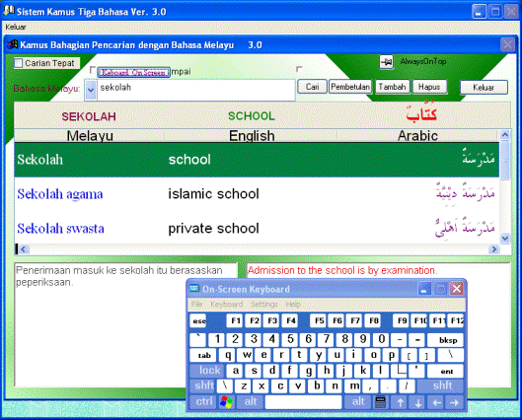Click the Windows logo key on keyboard

[x=226, y=402]
